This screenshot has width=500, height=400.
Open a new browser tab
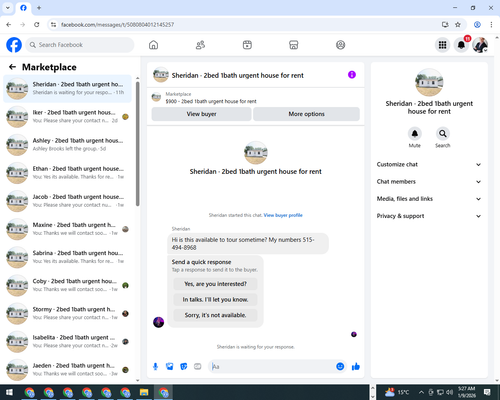(39, 8)
